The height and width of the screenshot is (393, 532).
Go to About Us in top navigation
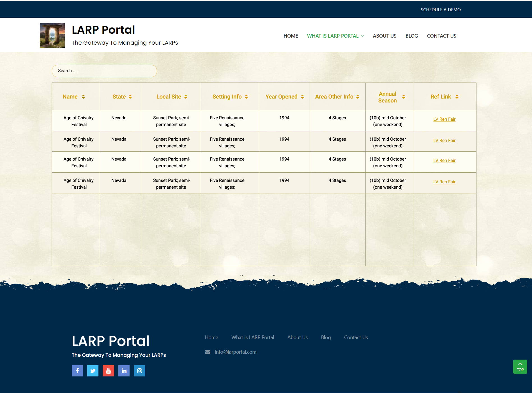click(x=384, y=36)
